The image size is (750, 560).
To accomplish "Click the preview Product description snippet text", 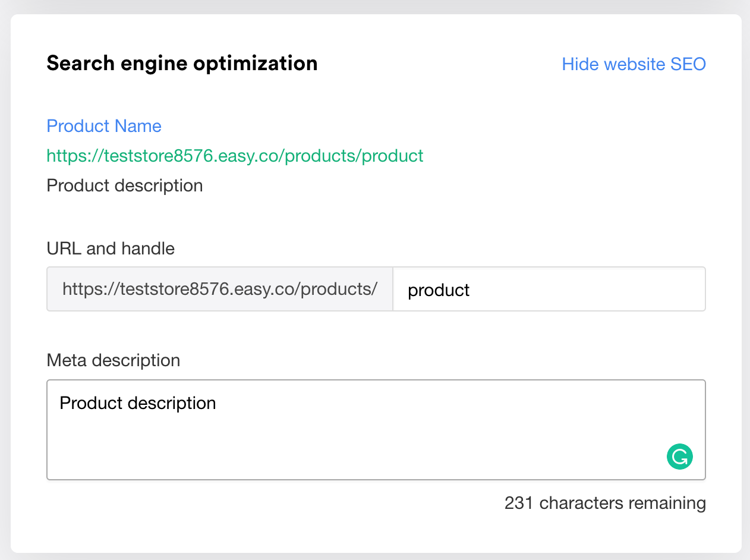I will (x=125, y=185).
